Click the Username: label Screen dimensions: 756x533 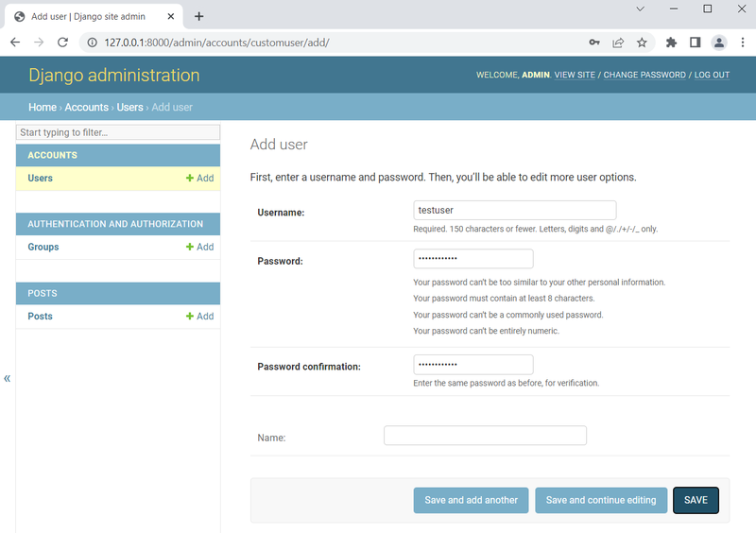[281, 213]
